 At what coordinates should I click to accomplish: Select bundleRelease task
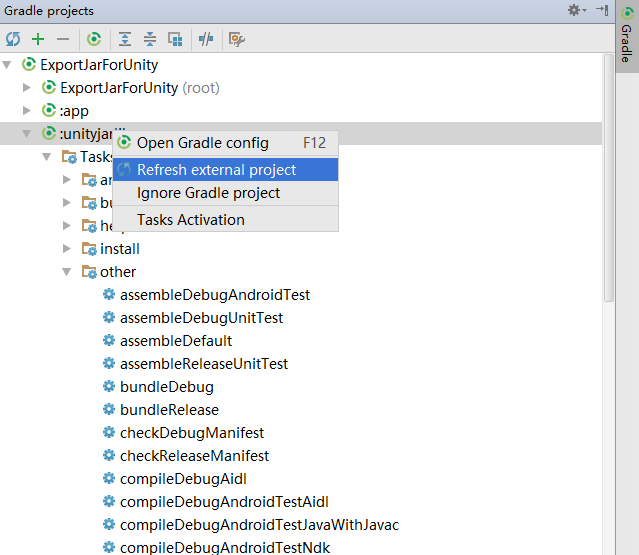(x=161, y=410)
